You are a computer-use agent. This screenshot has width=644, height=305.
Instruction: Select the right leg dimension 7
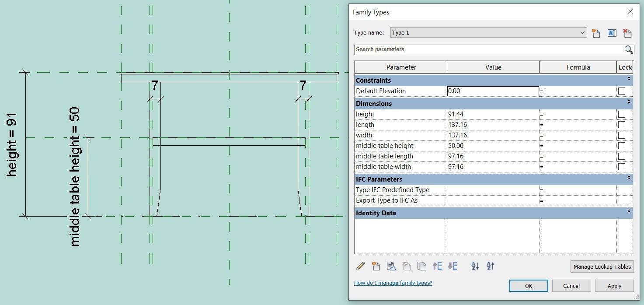303,85
